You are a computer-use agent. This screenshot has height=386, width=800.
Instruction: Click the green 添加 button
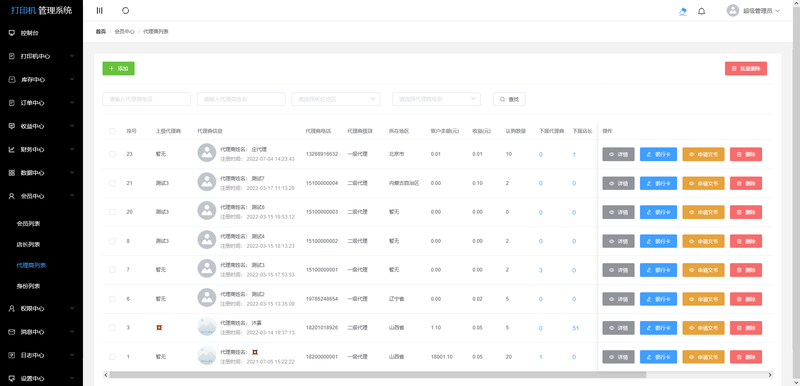(x=118, y=68)
